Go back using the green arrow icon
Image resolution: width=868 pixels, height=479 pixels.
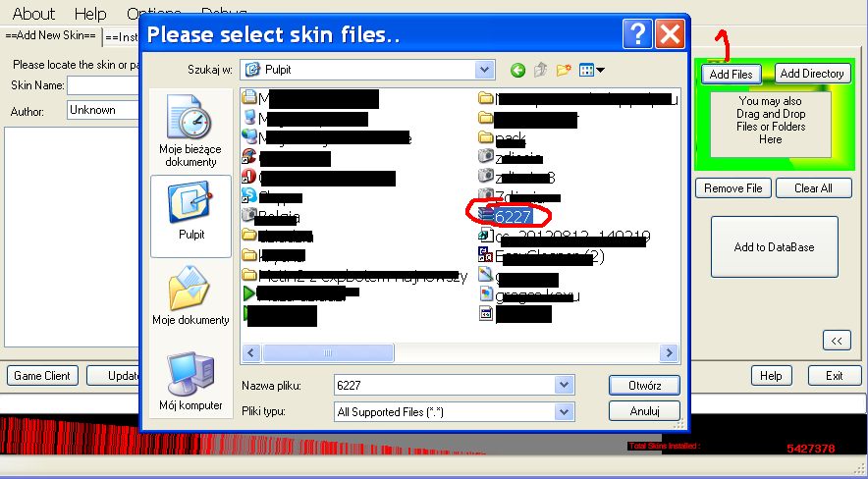point(517,71)
